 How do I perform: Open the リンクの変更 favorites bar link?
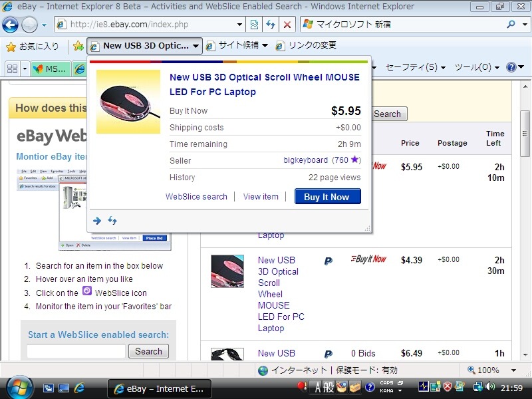coord(306,45)
